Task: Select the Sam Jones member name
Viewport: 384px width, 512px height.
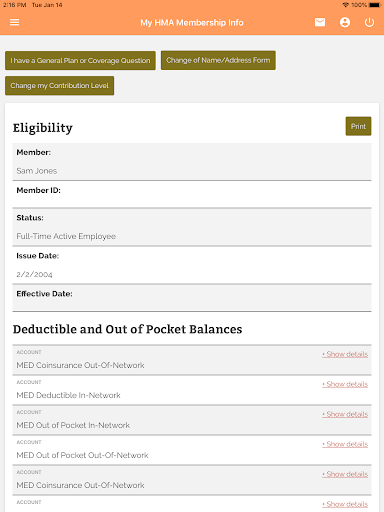Action: pos(37,171)
